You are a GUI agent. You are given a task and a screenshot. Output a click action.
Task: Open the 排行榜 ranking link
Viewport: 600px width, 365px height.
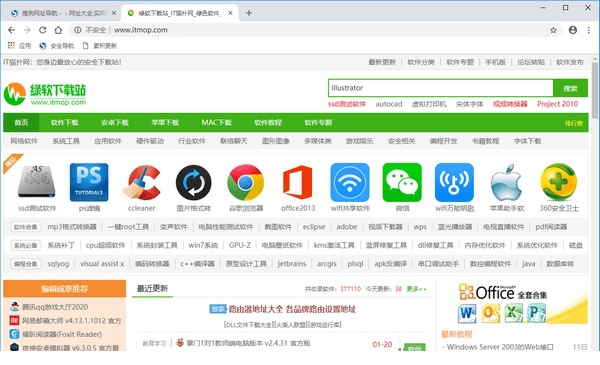(x=574, y=123)
